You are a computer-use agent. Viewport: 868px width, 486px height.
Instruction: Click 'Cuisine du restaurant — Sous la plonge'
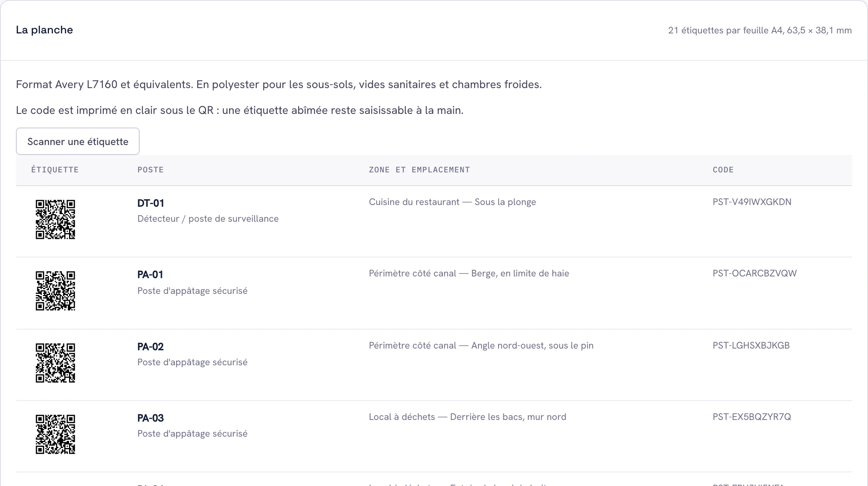click(452, 202)
